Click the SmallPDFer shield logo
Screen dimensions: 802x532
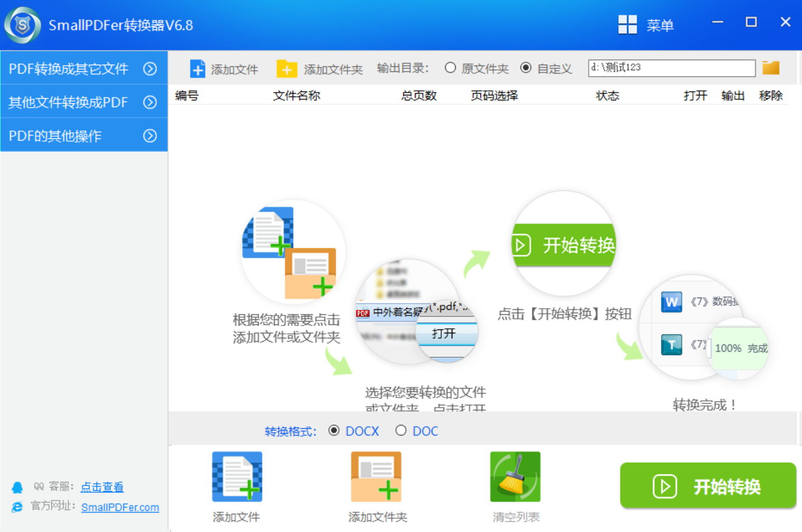22,25
